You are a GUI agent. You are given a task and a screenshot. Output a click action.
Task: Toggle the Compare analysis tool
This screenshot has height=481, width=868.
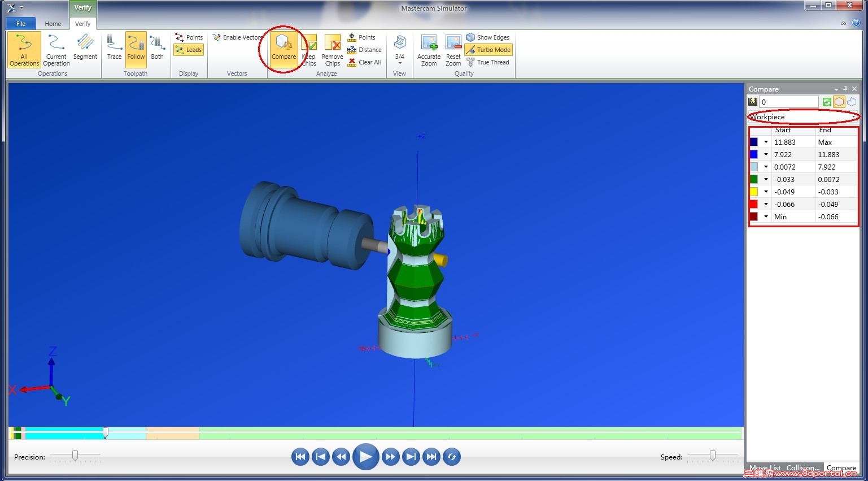pyautogui.click(x=283, y=50)
